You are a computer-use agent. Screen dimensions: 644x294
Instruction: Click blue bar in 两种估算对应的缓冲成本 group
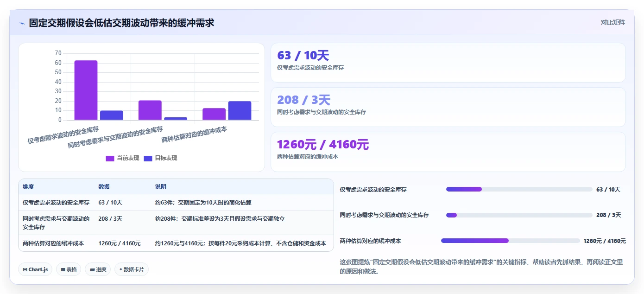[x=240, y=111]
